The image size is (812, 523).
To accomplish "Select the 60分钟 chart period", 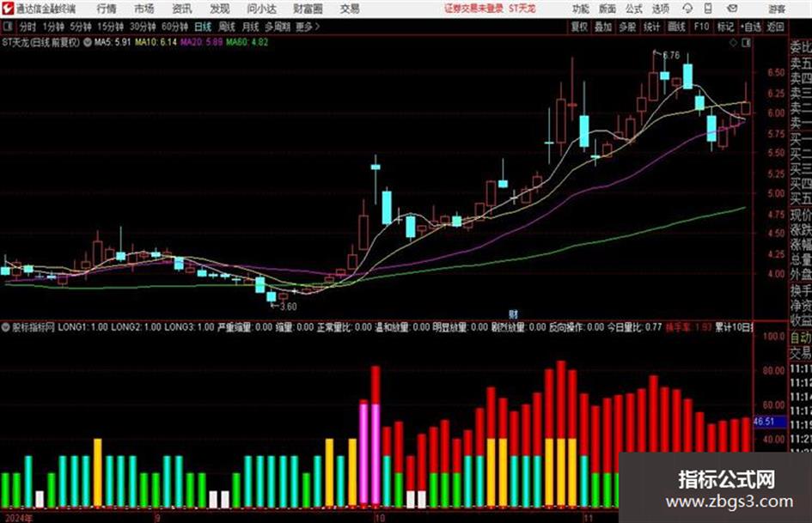I will tap(174, 27).
